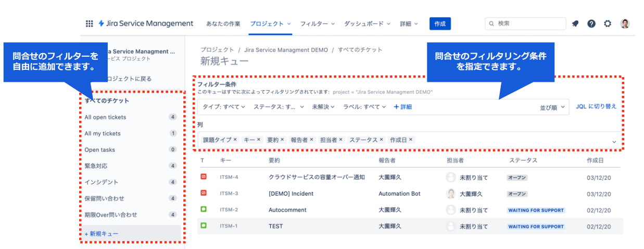Image resolution: width=644 pixels, height=249 pixels.
Task: Select the 保留問い合わせ queue
Action: [x=131, y=198]
